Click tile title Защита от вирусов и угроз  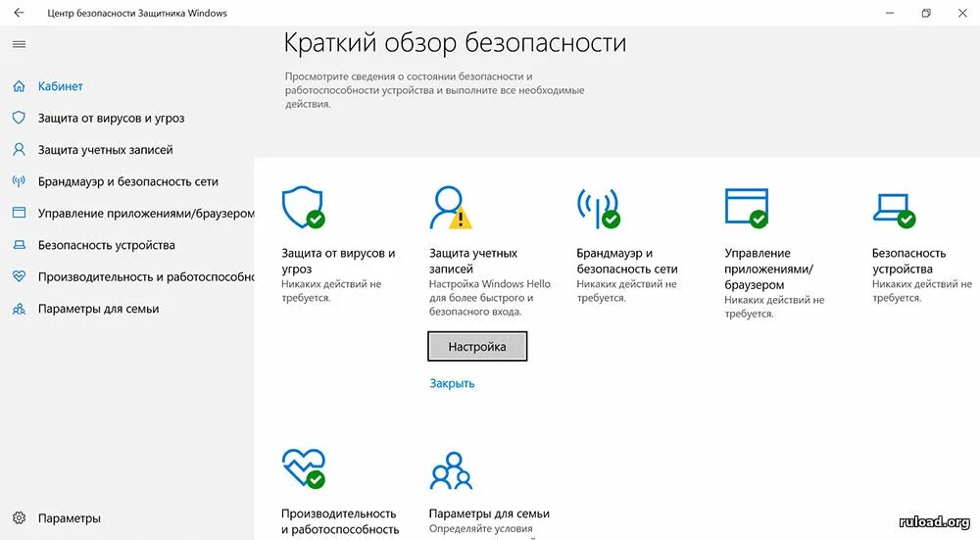338,261
